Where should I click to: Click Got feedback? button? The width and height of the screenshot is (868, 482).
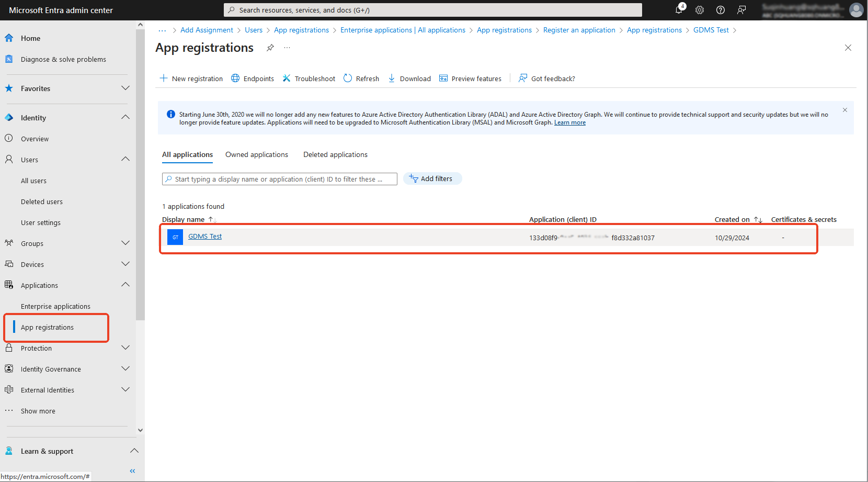(547, 79)
